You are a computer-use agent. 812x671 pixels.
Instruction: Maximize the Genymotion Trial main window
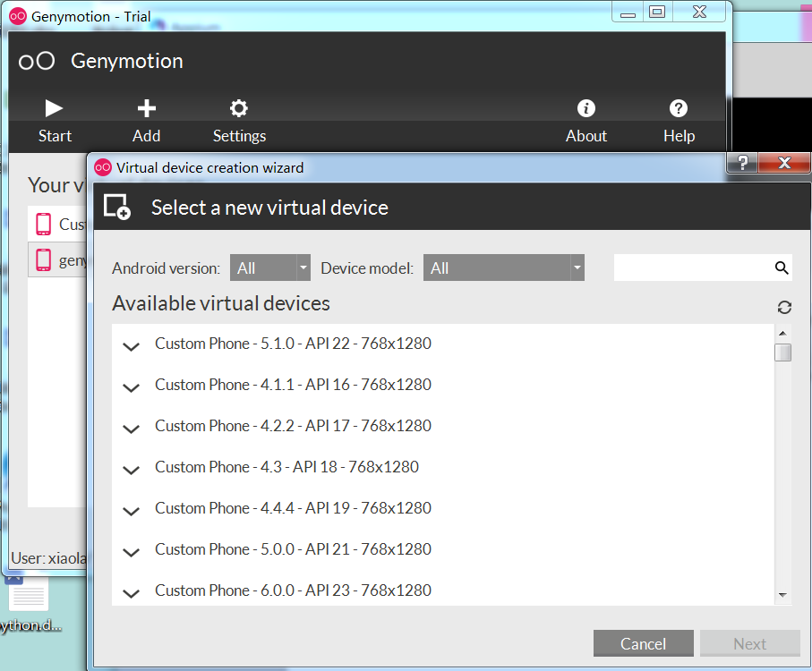(657, 12)
